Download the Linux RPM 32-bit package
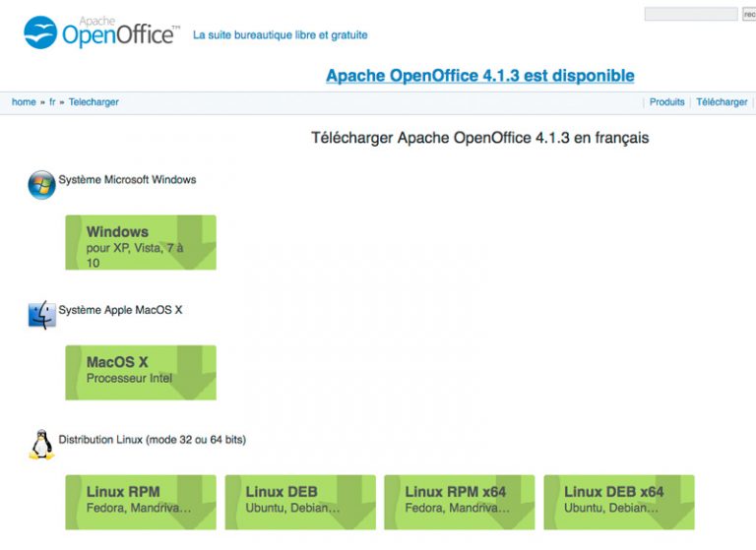 pos(141,502)
